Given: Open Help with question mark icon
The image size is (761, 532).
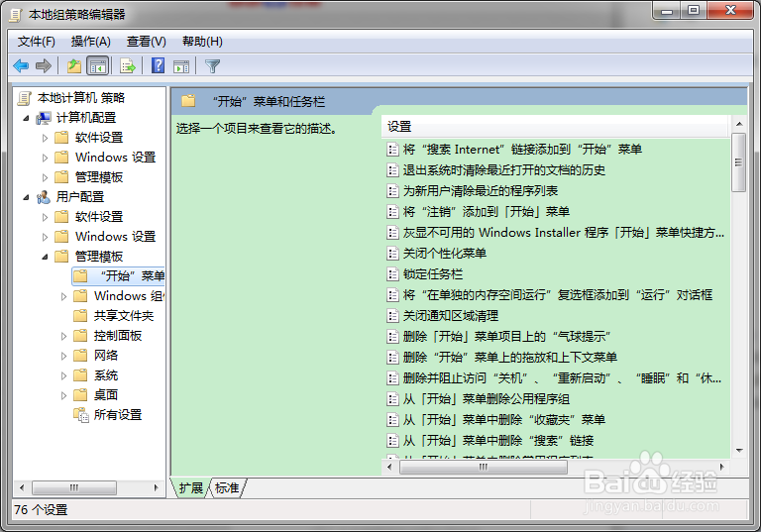Looking at the screenshot, I should pyautogui.click(x=159, y=65).
